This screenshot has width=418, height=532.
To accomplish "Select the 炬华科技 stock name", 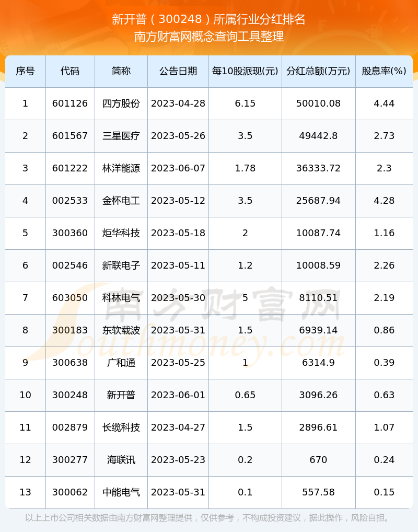I will coord(121,233).
